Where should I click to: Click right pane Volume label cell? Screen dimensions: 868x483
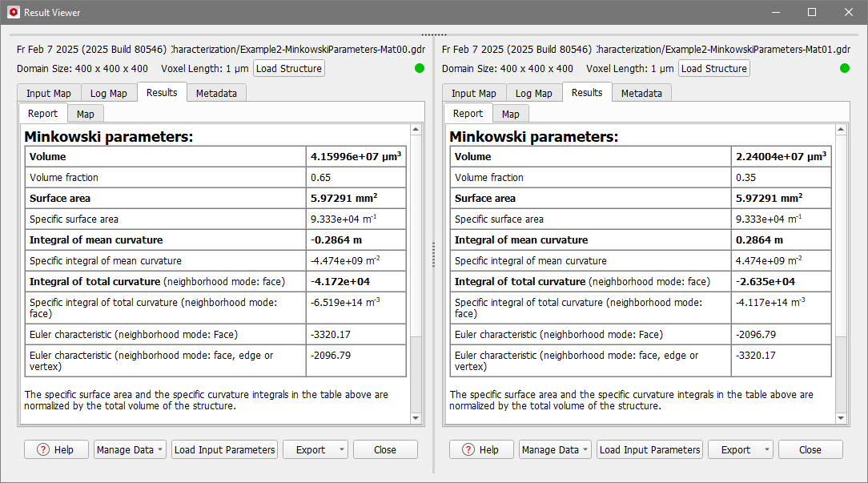click(x=590, y=157)
